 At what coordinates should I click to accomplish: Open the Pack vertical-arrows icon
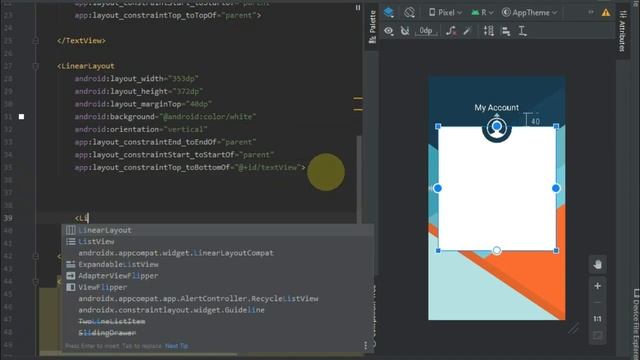coord(489,31)
